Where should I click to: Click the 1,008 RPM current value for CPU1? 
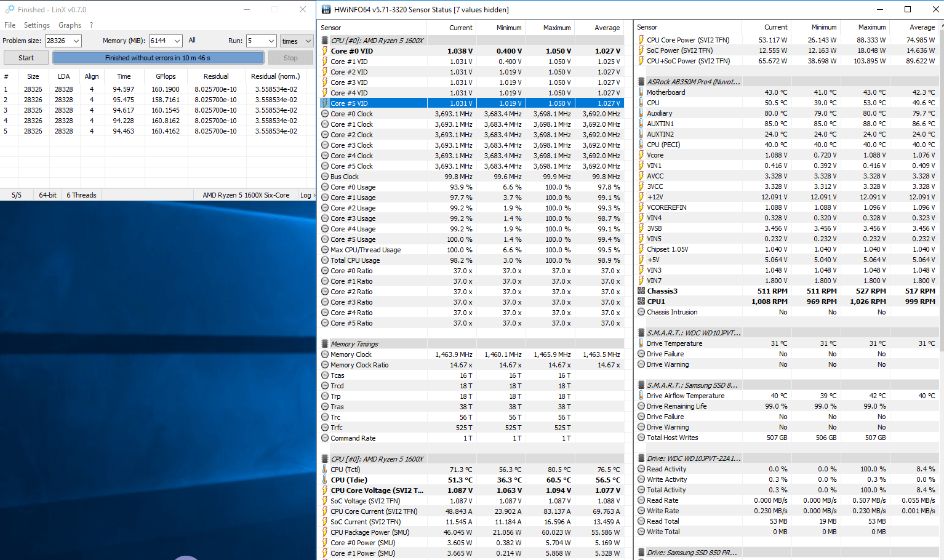[769, 302]
